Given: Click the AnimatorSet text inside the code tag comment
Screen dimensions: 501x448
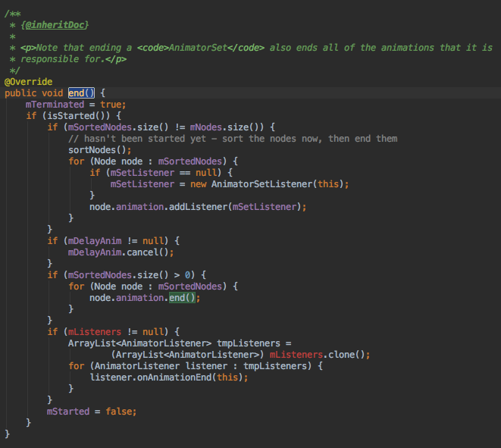Looking at the screenshot, I should 198,48.
